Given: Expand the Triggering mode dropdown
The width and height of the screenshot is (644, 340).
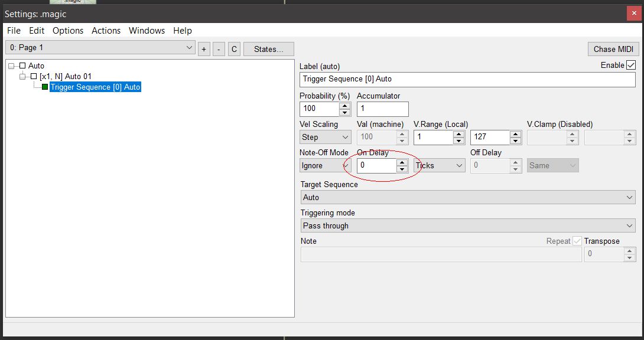Looking at the screenshot, I should pos(467,226).
